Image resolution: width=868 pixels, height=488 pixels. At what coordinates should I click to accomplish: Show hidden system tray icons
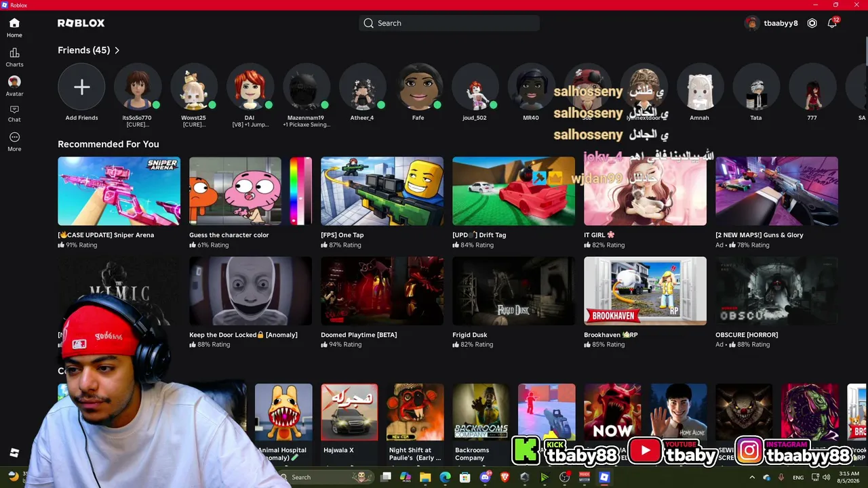point(751,477)
